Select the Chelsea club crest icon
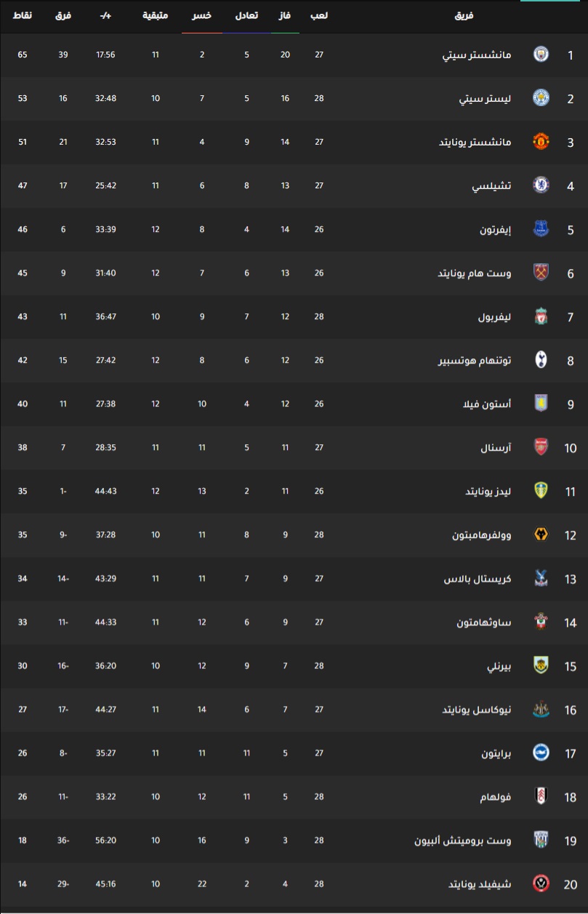Screen dimensions: 588x914 click(x=541, y=185)
